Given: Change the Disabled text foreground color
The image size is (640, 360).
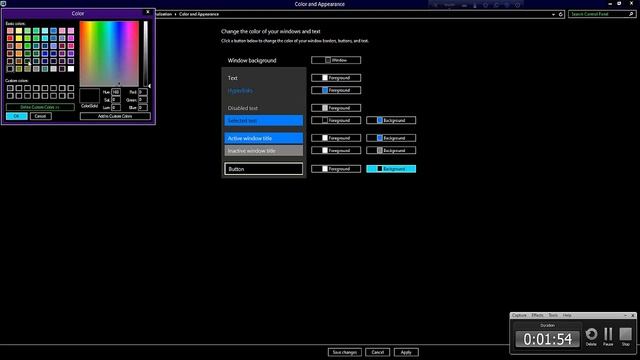Looking at the screenshot, I should [336, 108].
